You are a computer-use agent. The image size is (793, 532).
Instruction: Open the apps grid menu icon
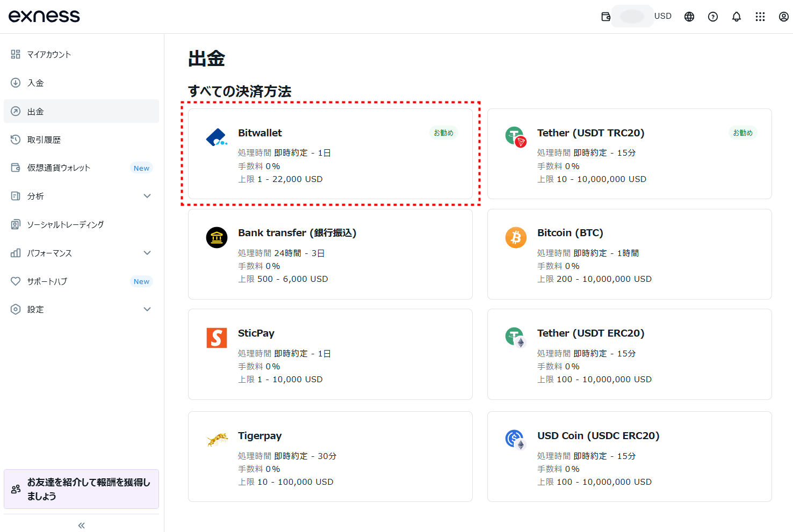click(760, 17)
